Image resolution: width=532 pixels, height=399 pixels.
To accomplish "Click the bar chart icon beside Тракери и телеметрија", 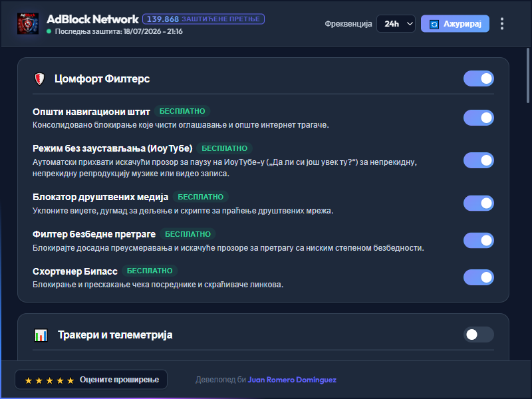I will tap(41, 335).
